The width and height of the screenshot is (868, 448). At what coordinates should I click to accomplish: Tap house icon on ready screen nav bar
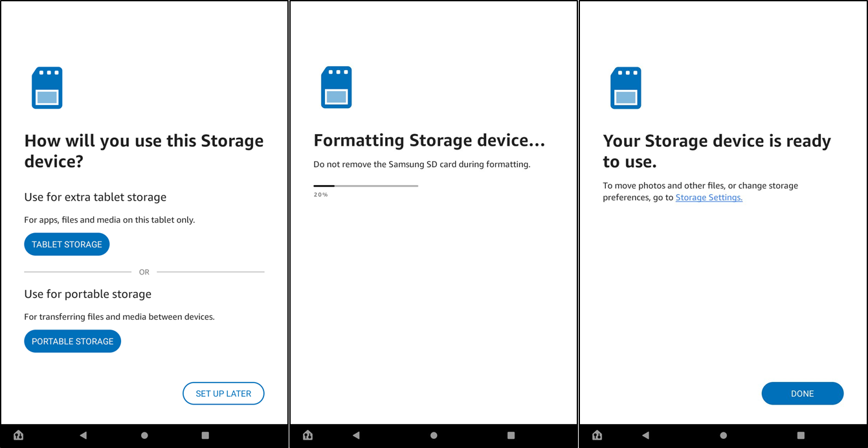pyautogui.click(x=597, y=435)
